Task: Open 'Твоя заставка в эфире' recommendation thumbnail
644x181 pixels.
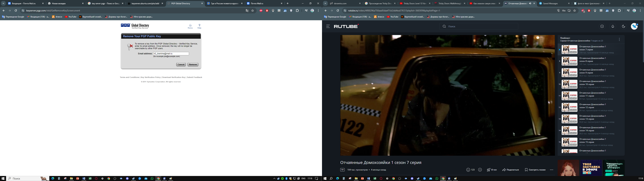Action: pyautogui.click(x=591, y=168)
